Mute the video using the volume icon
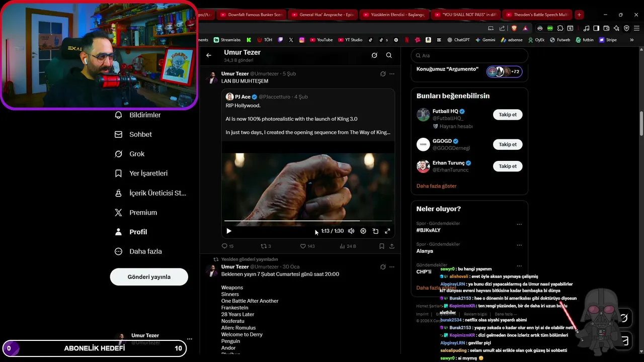The height and width of the screenshot is (362, 644). [351, 231]
